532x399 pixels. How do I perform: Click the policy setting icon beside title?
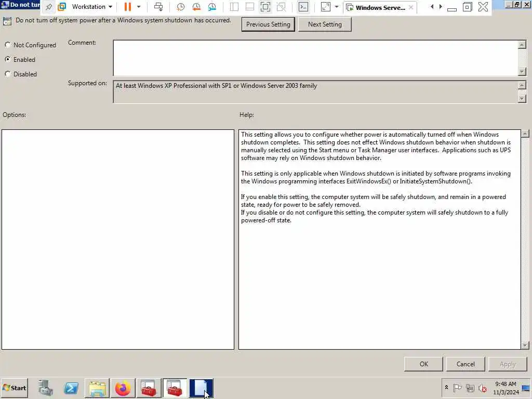7,21
